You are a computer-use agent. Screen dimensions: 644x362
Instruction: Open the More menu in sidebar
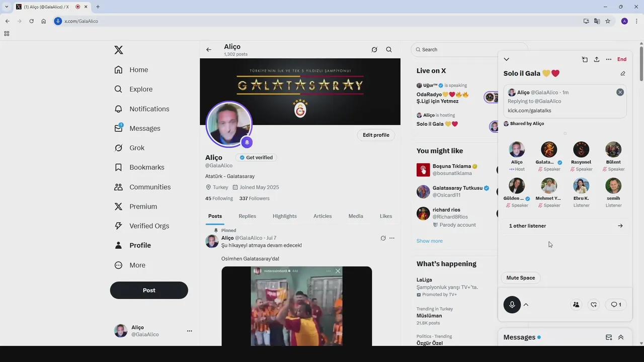tap(130, 265)
